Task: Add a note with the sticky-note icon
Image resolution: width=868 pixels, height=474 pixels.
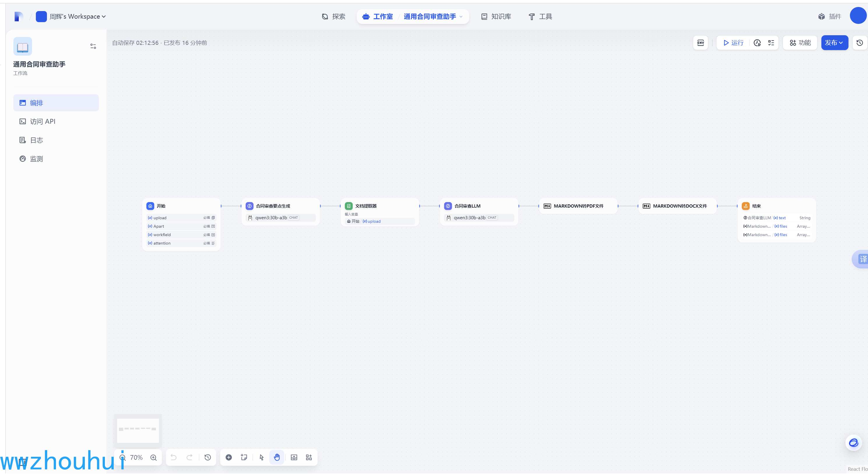Action: [244, 457]
